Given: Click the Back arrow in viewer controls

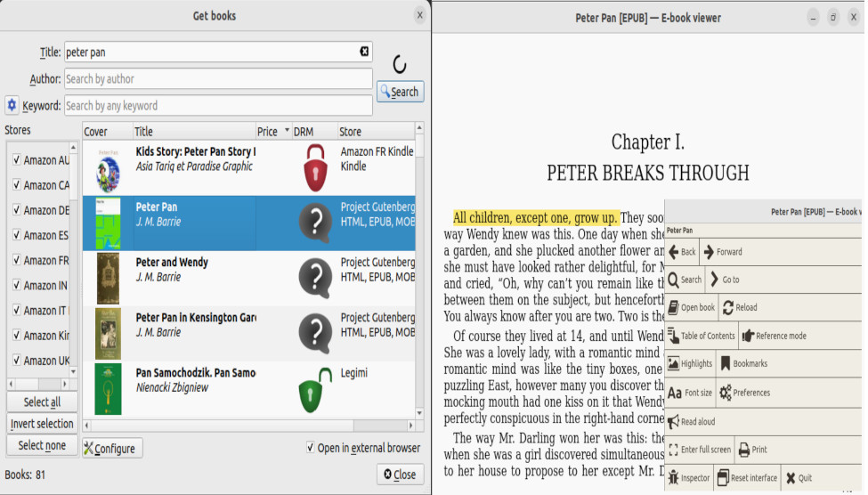Looking at the screenshot, I should (682, 252).
